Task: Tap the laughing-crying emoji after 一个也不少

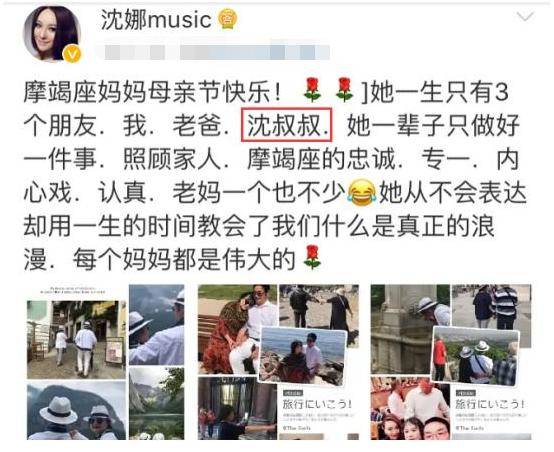Action: tap(362, 193)
